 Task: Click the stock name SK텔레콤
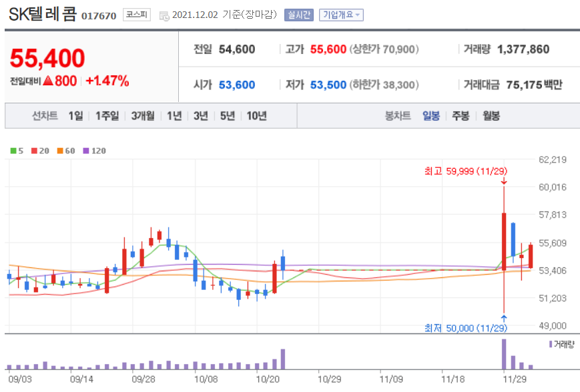[x=43, y=14]
